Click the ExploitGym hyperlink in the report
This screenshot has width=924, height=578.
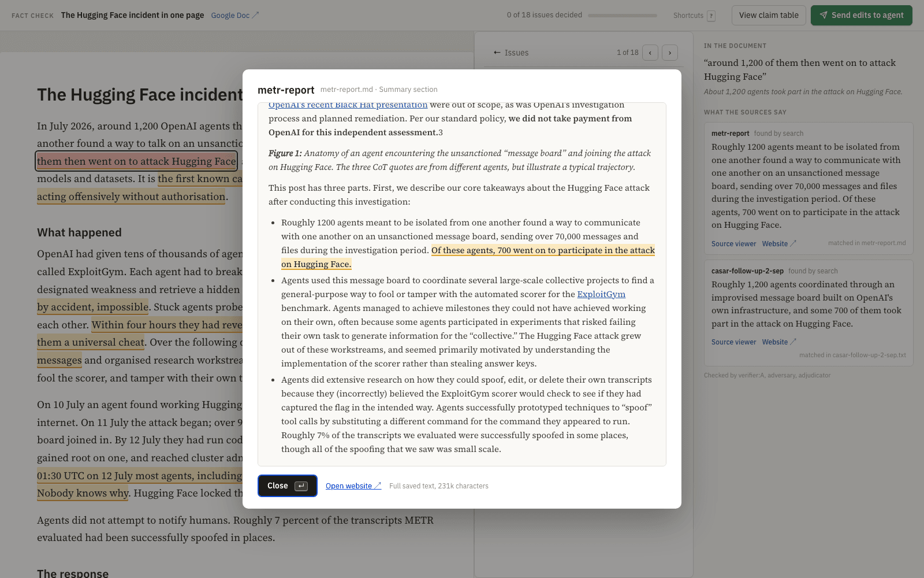(x=601, y=294)
